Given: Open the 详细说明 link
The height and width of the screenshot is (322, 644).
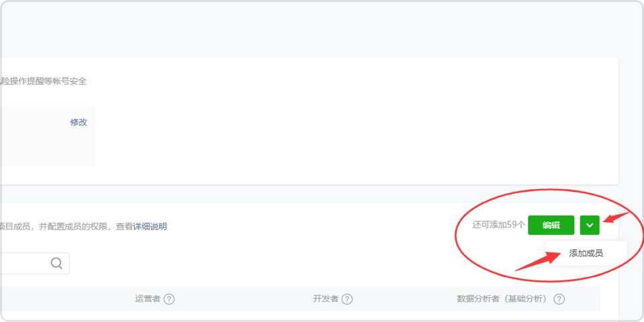Looking at the screenshot, I should pyautogui.click(x=150, y=227).
